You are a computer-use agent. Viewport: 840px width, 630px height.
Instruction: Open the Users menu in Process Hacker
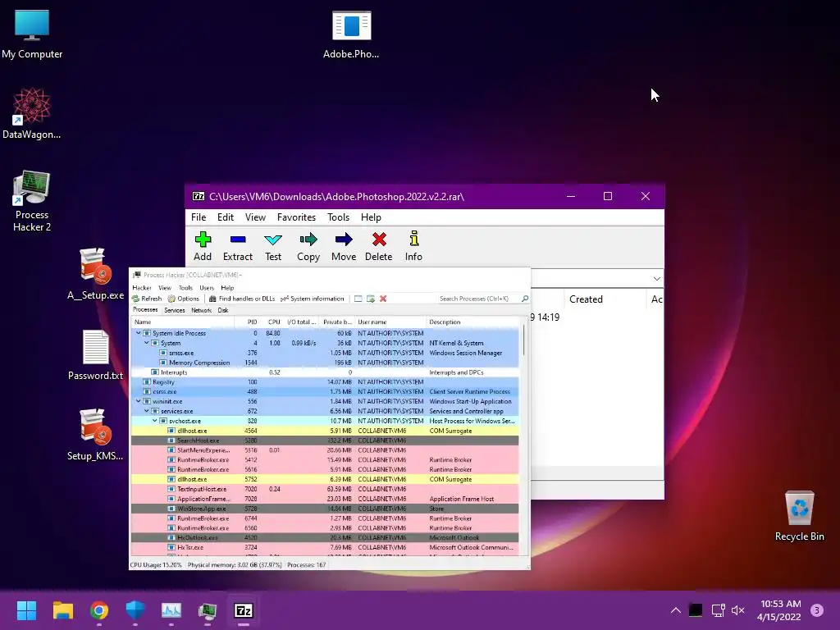tap(206, 288)
